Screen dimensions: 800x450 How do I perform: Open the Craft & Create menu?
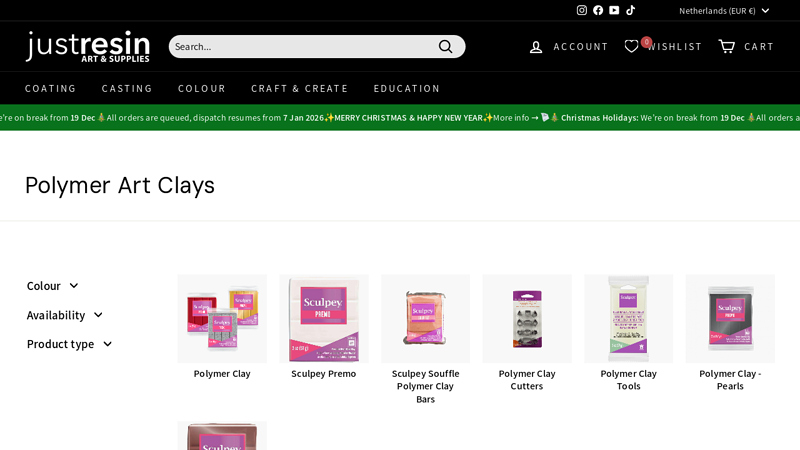[299, 88]
